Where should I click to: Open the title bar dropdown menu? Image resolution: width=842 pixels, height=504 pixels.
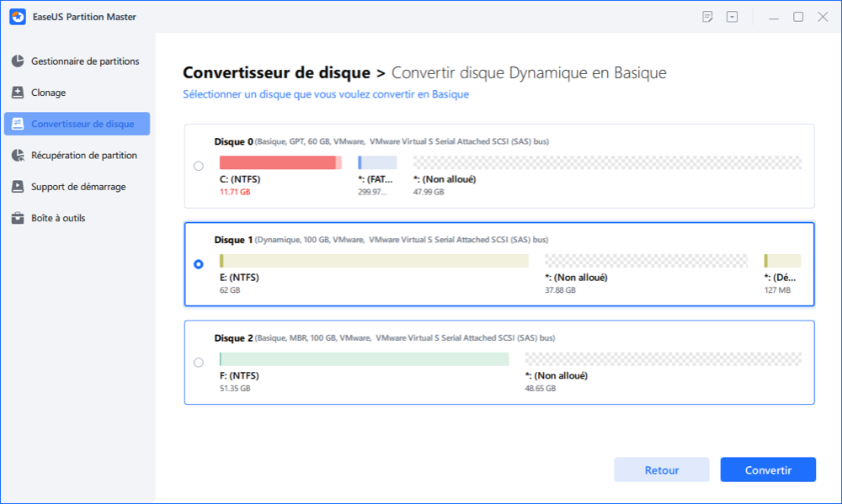733,17
